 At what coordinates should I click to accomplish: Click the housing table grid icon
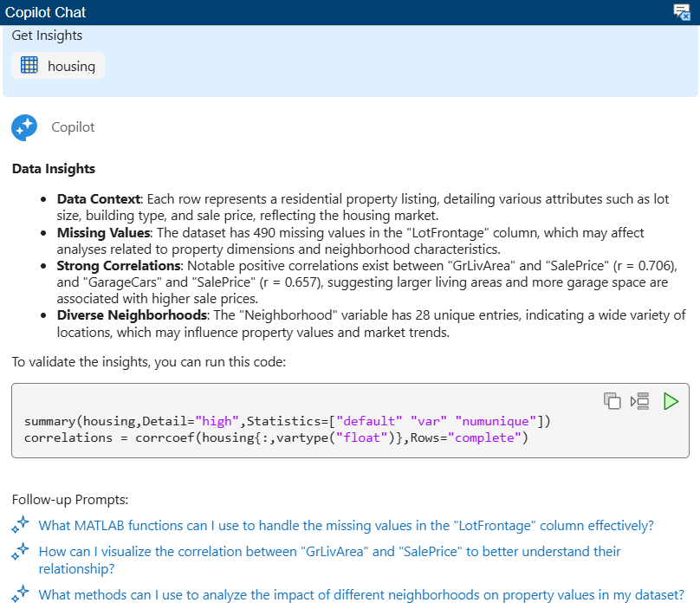pos(29,65)
